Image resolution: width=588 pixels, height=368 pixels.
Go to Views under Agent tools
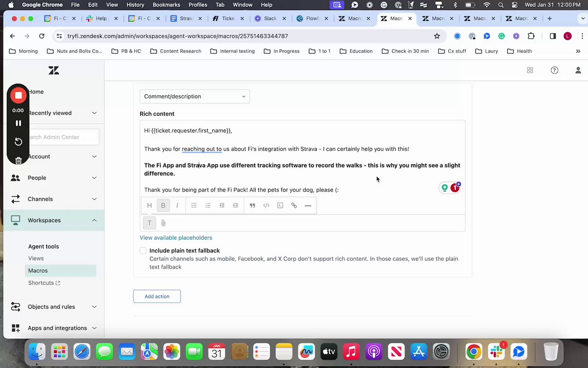tap(36, 259)
